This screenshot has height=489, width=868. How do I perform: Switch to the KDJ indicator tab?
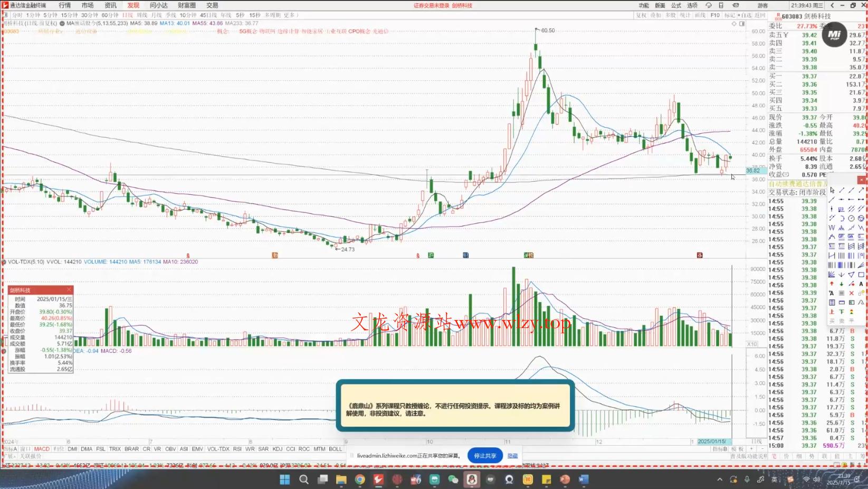[x=277, y=449]
